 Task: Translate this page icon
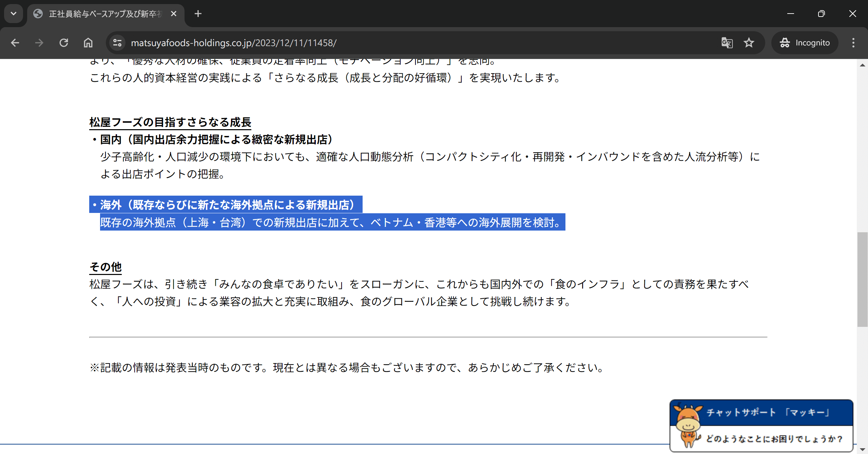pyautogui.click(x=727, y=43)
